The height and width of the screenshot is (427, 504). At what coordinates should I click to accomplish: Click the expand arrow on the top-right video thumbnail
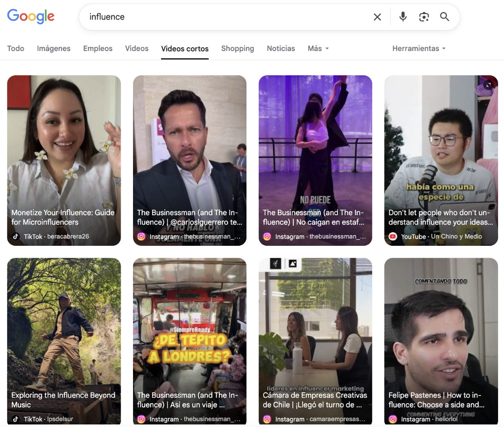[x=488, y=85]
